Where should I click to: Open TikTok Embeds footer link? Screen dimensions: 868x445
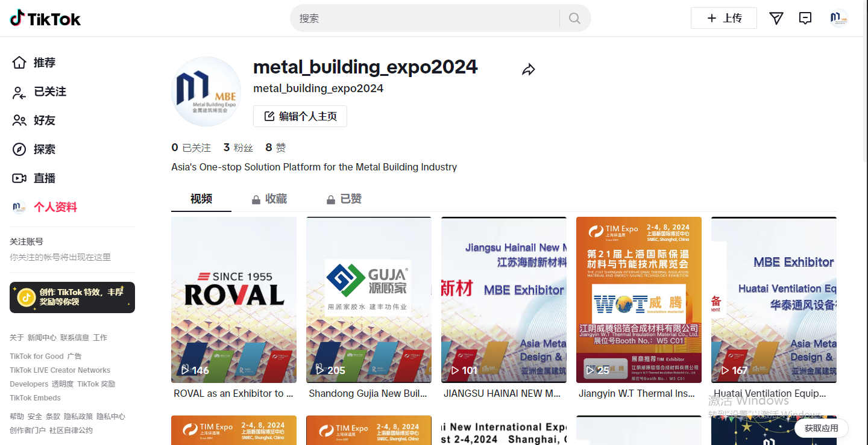36,398
